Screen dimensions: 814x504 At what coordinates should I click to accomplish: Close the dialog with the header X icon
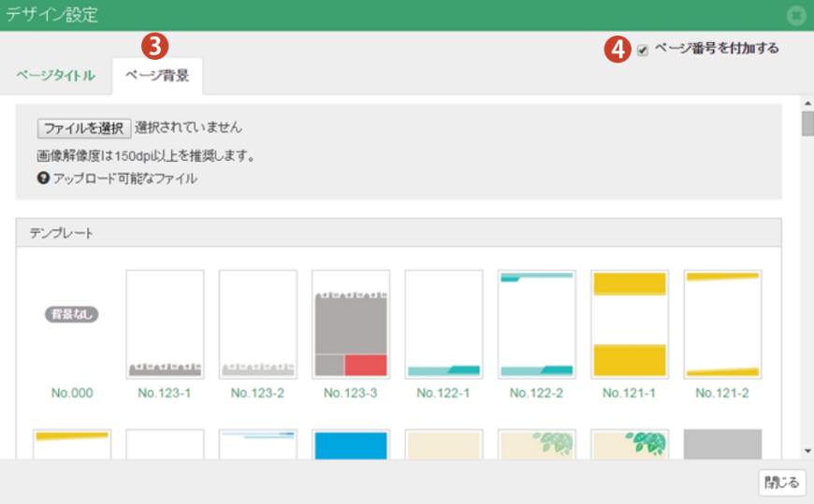point(797,15)
